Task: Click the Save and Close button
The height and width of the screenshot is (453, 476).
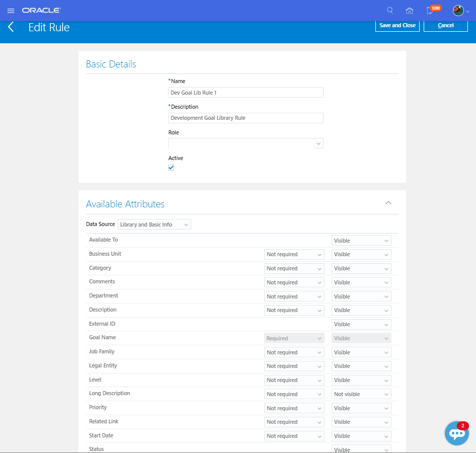Action: [397, 25]
